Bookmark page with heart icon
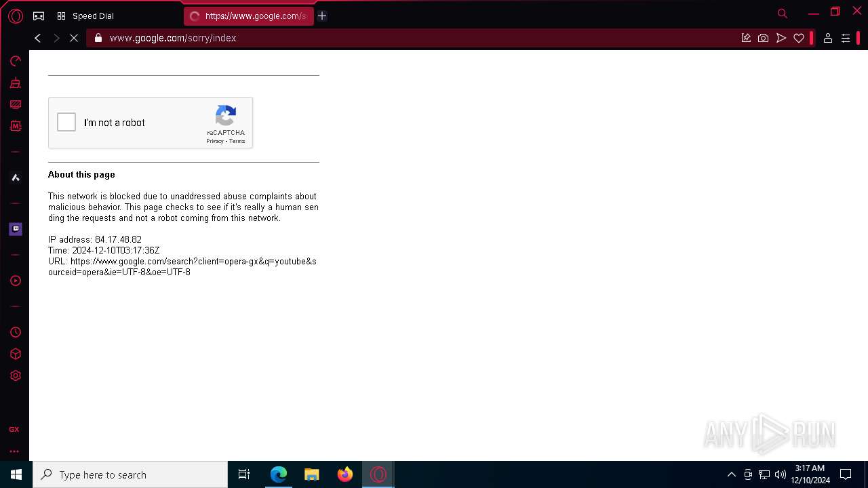868x488 pixels. [x=799, y=38]
